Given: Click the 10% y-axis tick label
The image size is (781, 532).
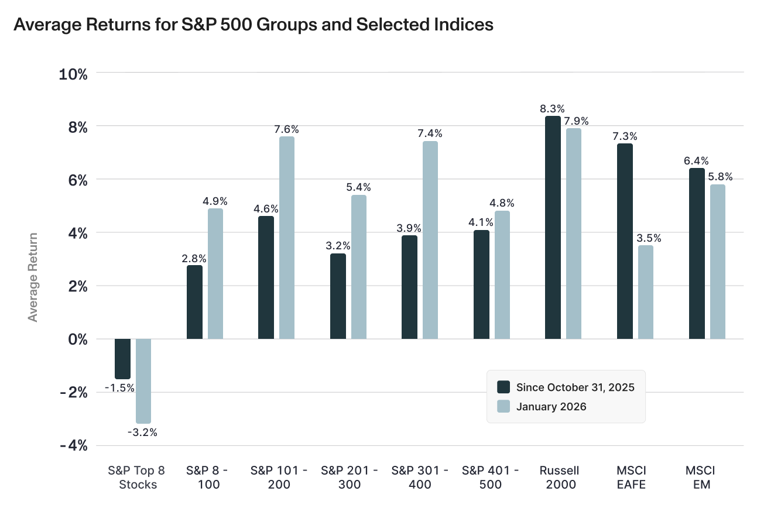Looking at the screenshot, I should [x=73, y=74].
